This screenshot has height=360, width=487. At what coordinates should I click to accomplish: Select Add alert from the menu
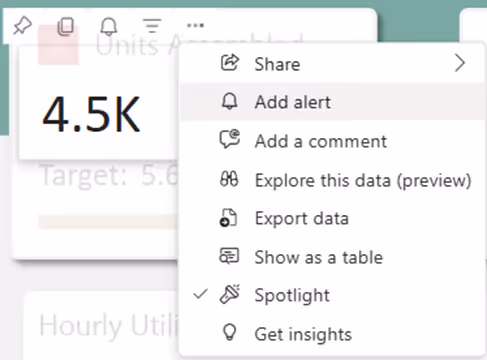pos(332,102)
